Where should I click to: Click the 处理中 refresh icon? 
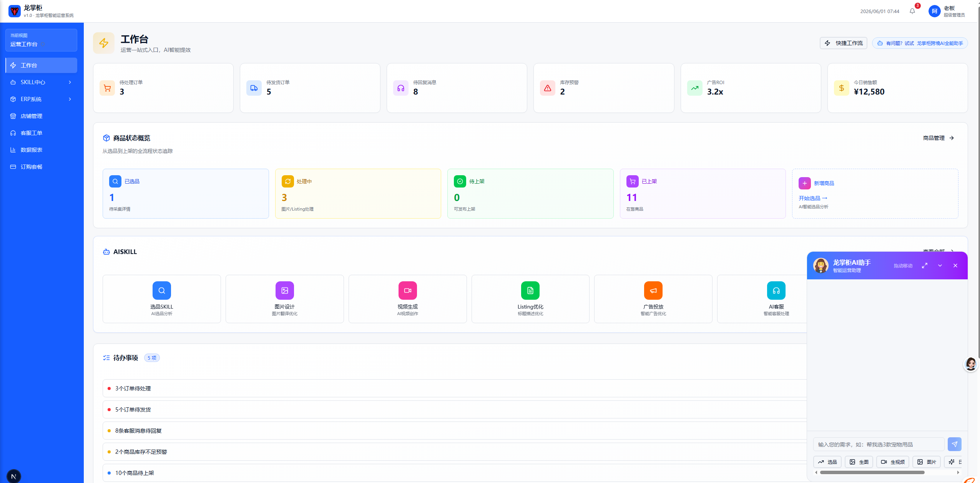click(x=288, y=181)
